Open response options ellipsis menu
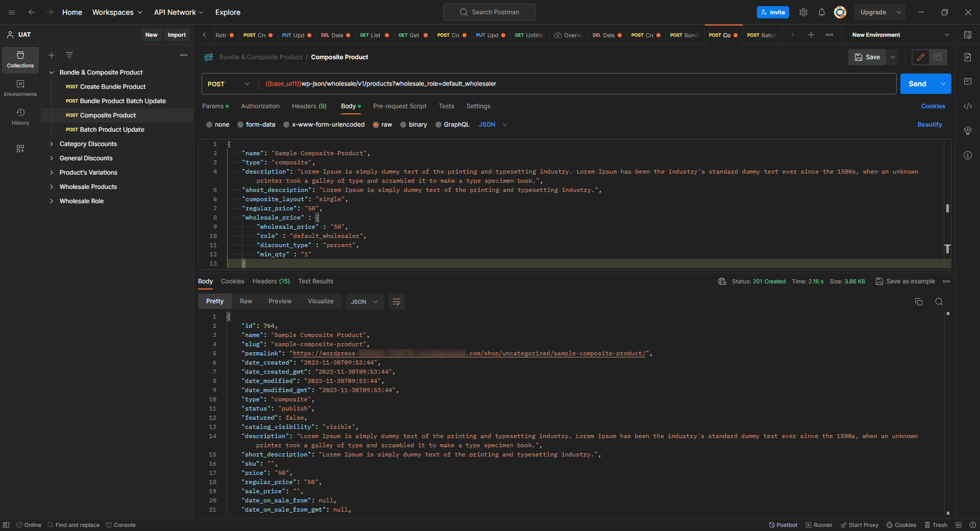The image size is (980, 531). pyautogui.click(x=946, y=281)
